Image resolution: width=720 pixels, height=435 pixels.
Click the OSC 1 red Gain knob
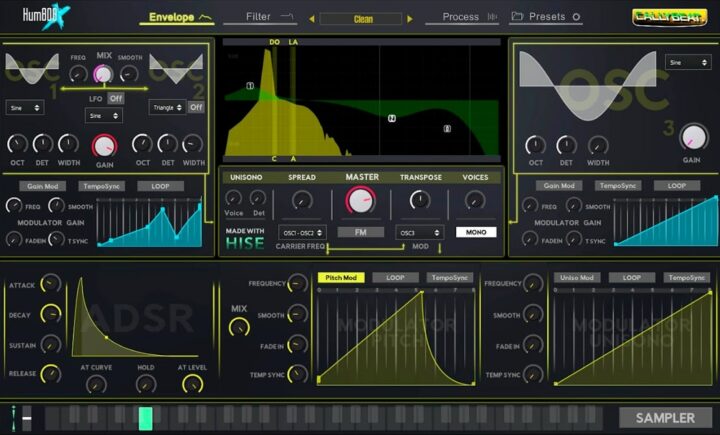103,146
